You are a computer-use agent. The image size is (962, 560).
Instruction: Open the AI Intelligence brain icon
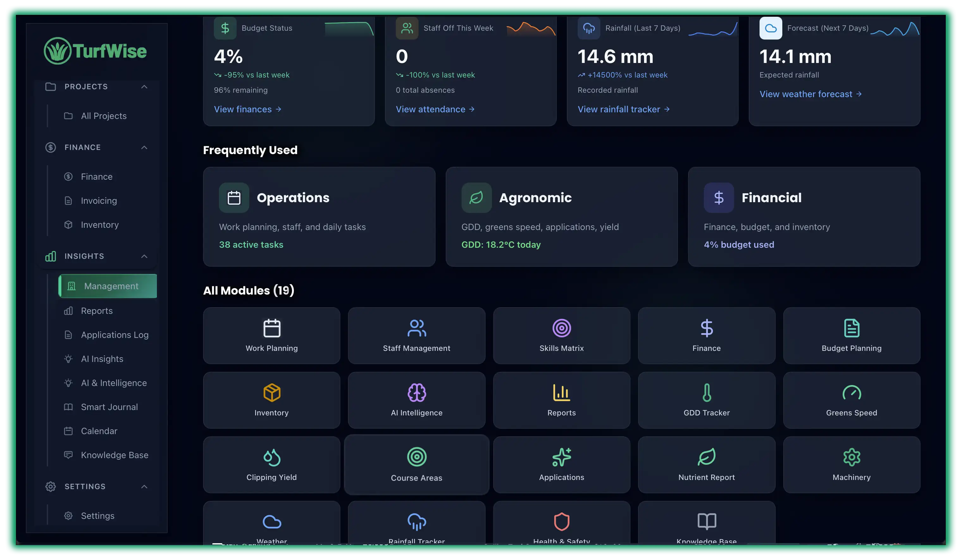pos(416,392)
